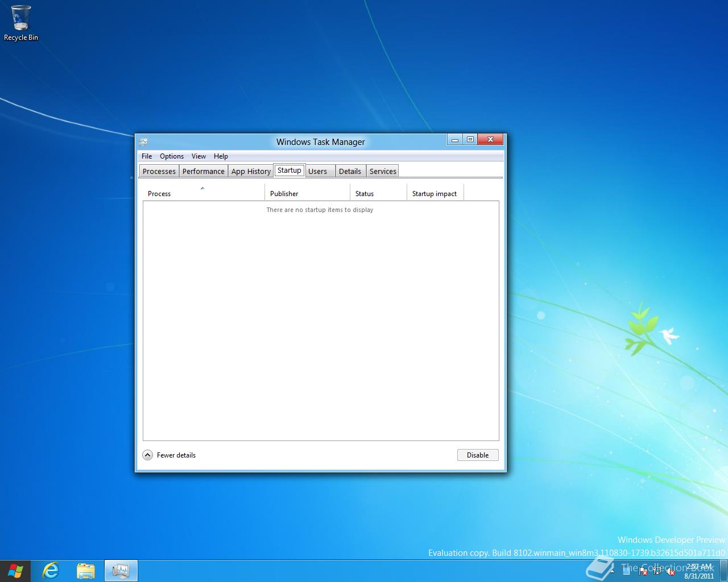Screen dimensions: 728x582
Task: Switch to the Details tab
Action: 350,171
